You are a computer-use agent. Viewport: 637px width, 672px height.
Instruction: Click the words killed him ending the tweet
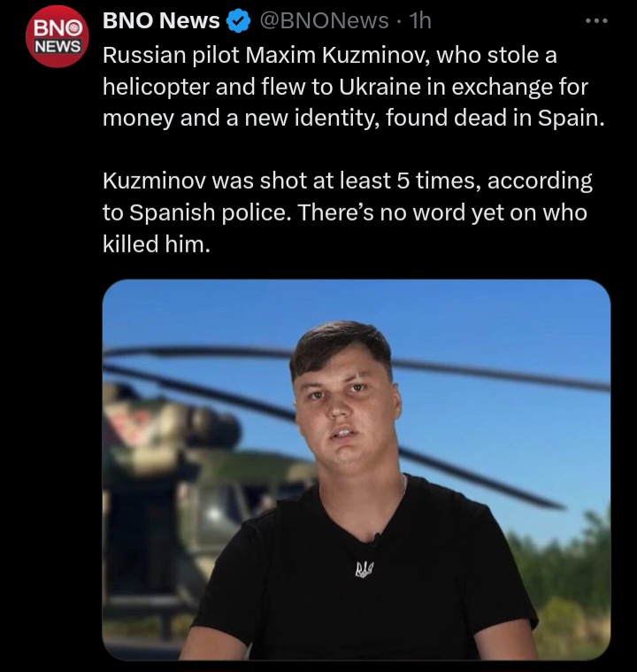(x=157, y=243)
